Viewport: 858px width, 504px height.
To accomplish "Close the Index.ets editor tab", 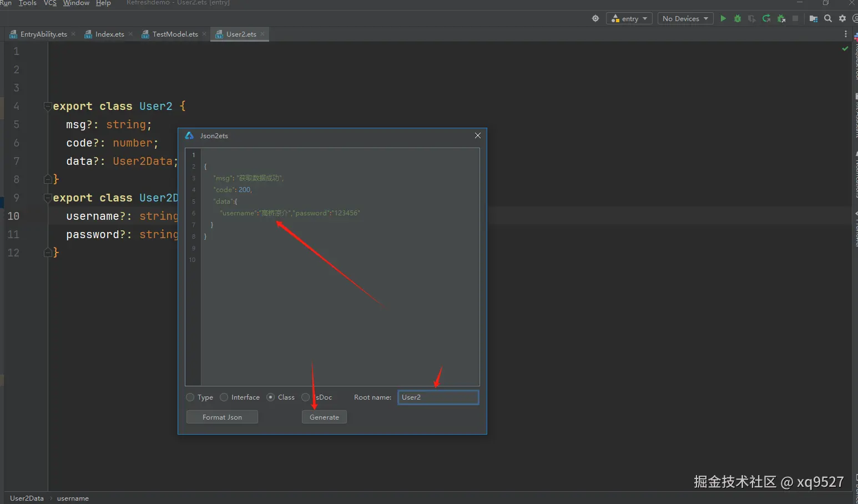I will tap(131, 34).
